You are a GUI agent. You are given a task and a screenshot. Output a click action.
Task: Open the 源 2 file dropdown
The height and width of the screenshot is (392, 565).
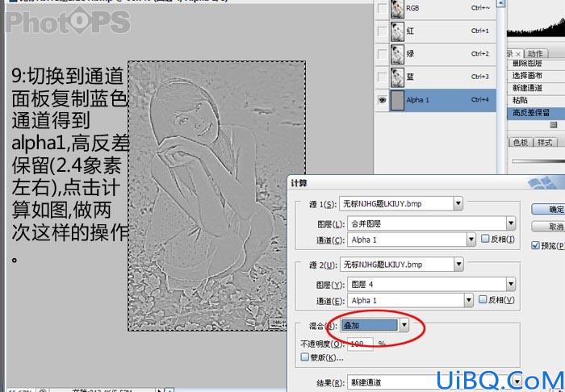point(458,265)
